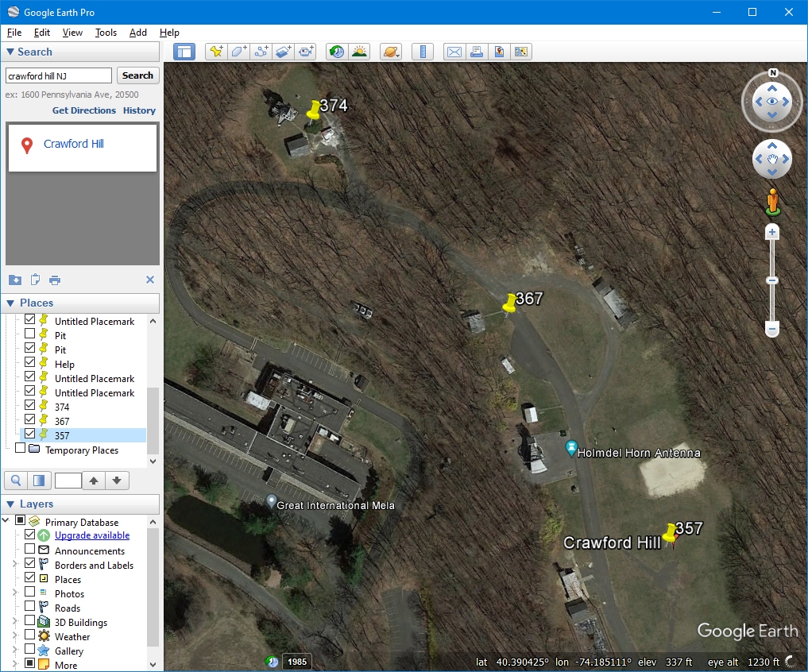Open search History link
Image resolution: width=808 pixels, height=672 pixels.
139,110
